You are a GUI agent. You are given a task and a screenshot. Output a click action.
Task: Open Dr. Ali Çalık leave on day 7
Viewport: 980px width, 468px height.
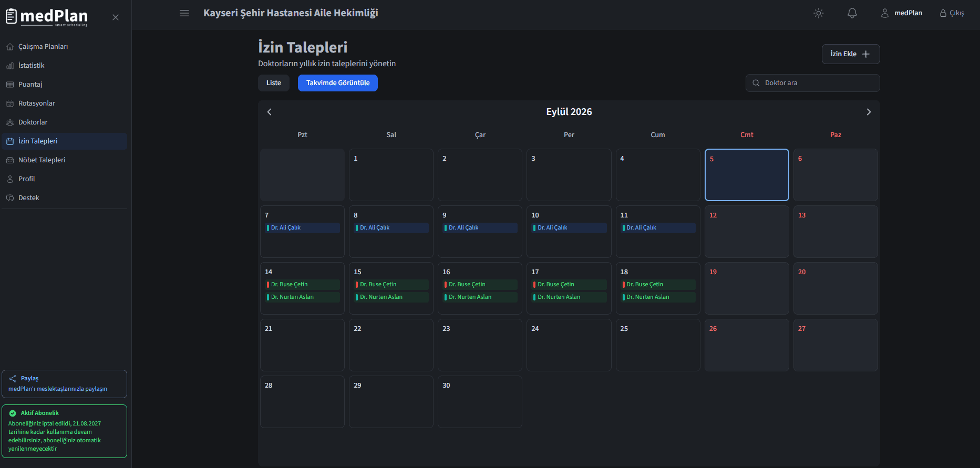coord(303,228)
